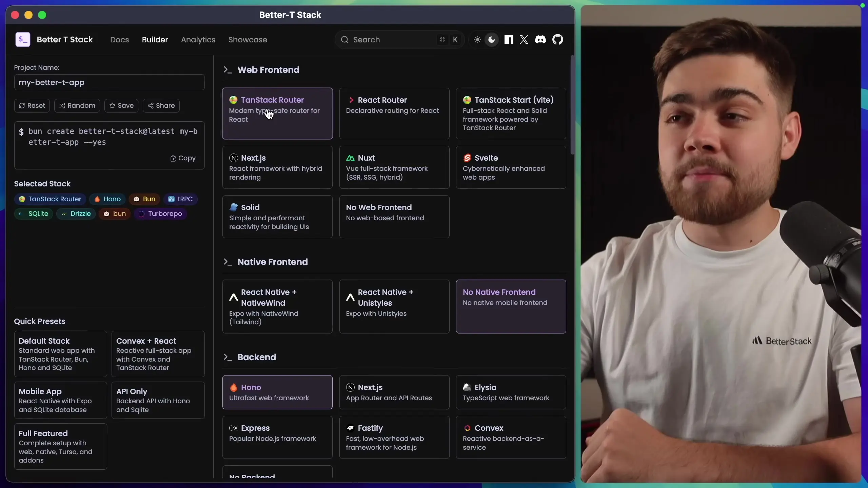Apply the API Only preset
The width and height of the screenshot is (868, 488).
coord(158,401)
